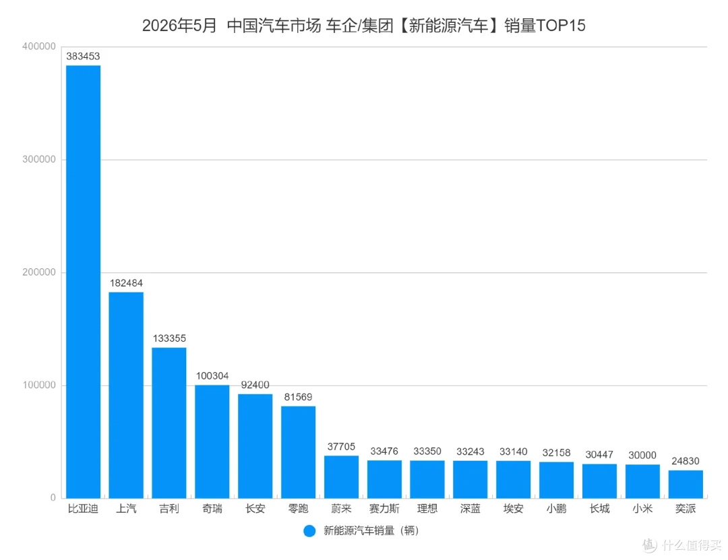This screenshot has width=728, height=560.
Task: Click the legend label 新能源汽车销量（辆）
Action: pos(371,531)
